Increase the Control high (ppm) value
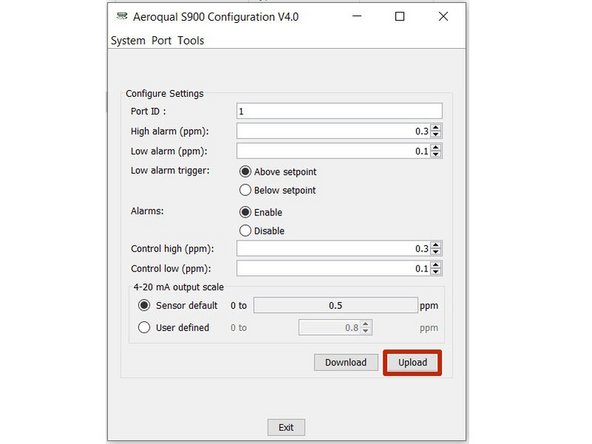Viewport: 592px width, 444px height. coord(436,245)
